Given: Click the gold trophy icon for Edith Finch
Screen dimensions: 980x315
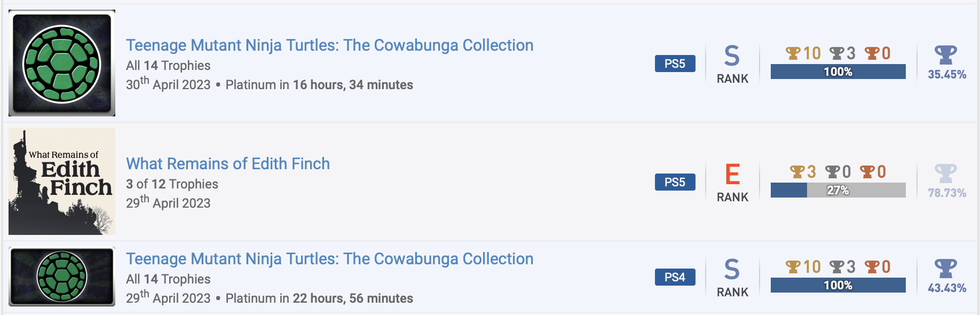Looking at the screenshot, I should [x=797, y=172].
